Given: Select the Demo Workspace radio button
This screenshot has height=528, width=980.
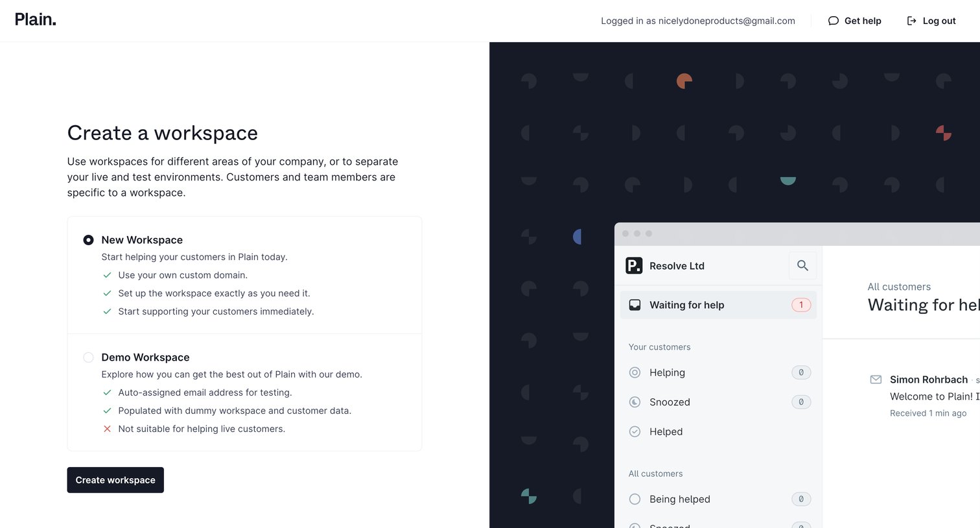Looking at the screenshot, I should [88, 357].
